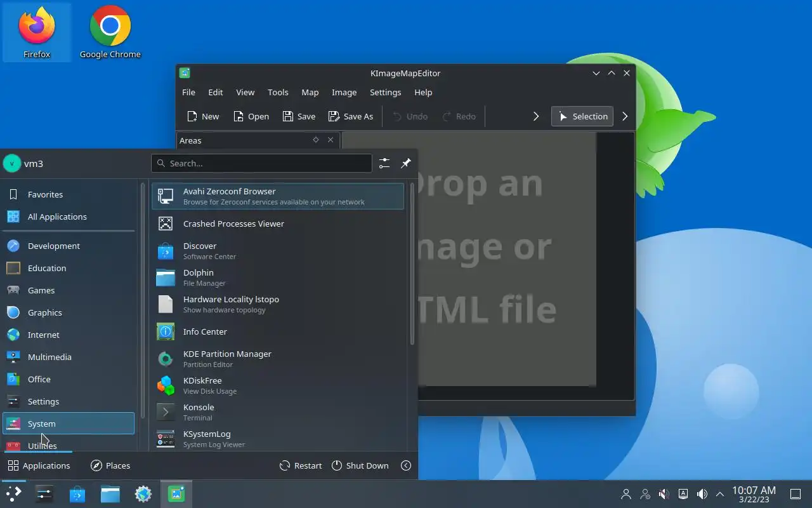812x508 pixels.
Task: Focus the application launcher Search field
Action: (x=262, y=163)
